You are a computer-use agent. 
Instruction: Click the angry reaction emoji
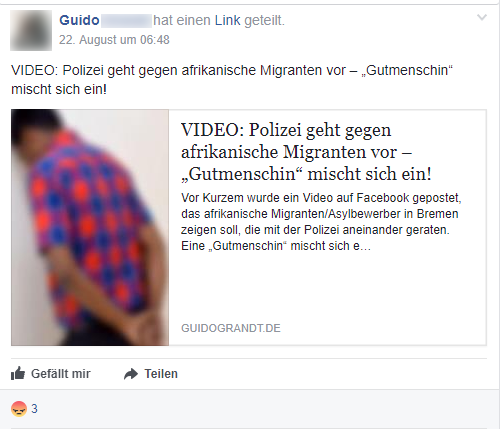click(x=19, y=409)
